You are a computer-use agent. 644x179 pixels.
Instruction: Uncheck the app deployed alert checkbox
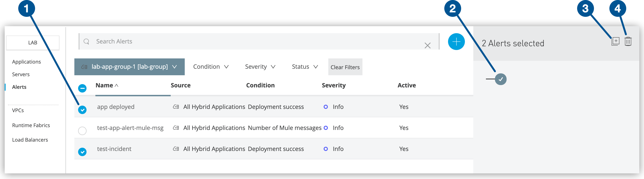tap(82, 110)
